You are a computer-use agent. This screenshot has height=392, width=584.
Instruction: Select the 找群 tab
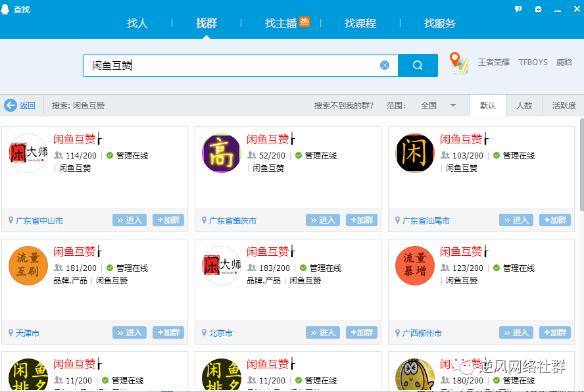tap(207, 24)
